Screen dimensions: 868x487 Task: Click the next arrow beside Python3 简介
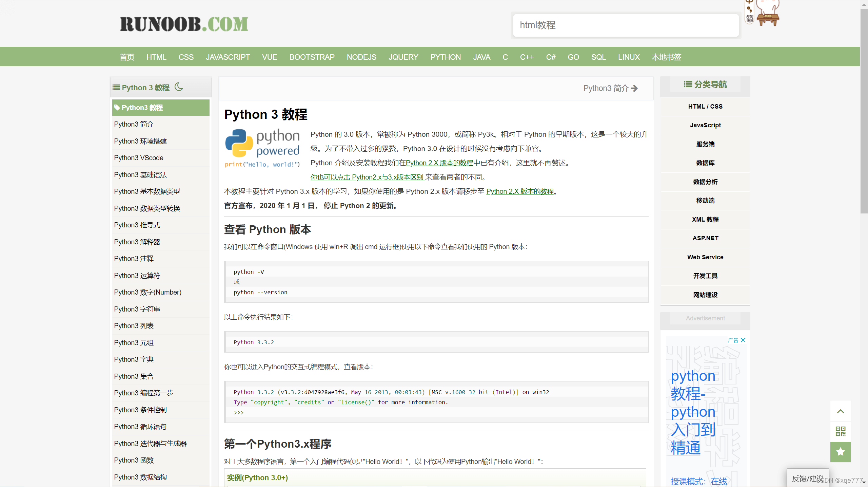[634, 88]
